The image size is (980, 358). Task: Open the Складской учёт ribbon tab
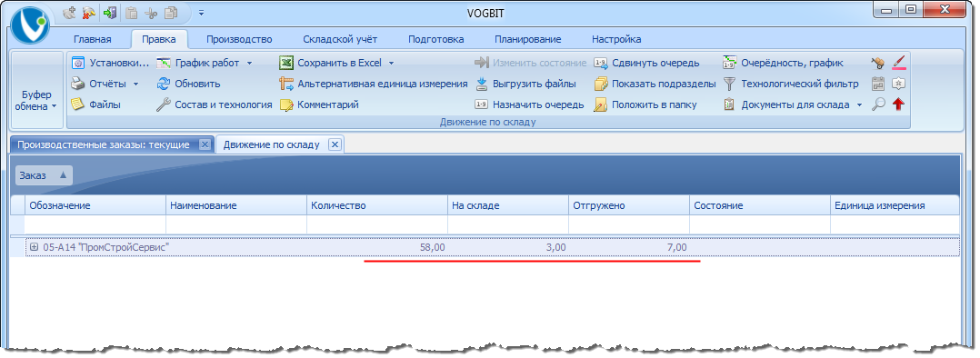pos(341,39)
